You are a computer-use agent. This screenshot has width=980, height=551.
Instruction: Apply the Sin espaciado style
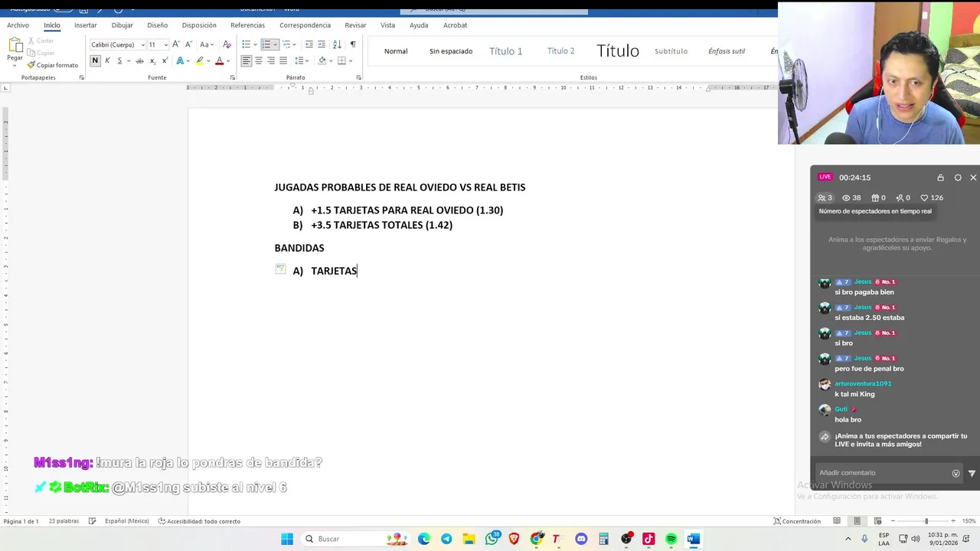(451, 51)
